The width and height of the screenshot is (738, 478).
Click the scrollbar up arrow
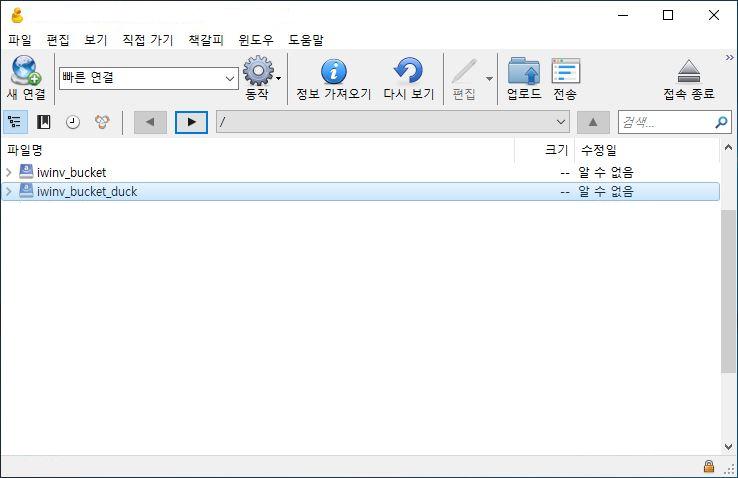[728, 148]
